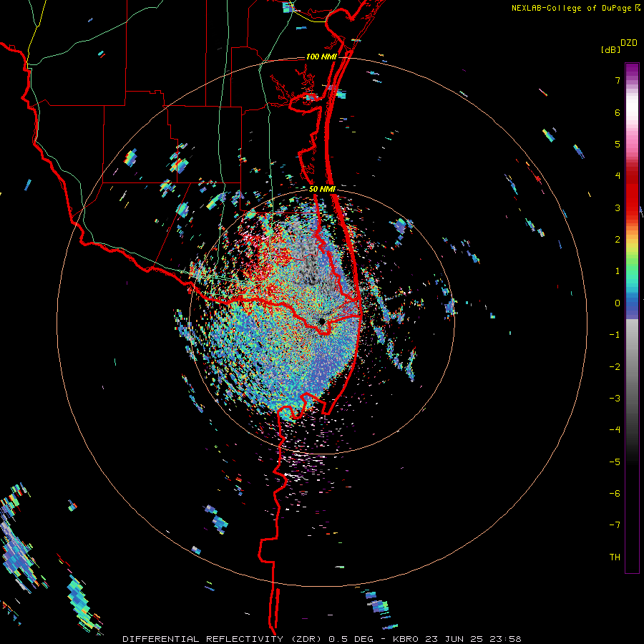Click the black radar site dot at center
This screenshot has width=644, height=644.
321,321
